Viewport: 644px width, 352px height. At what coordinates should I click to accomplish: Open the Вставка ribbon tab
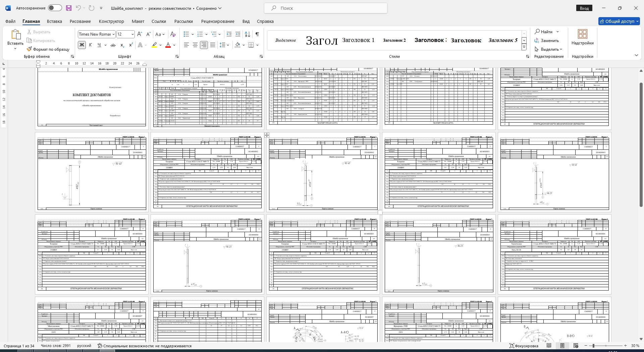(54, 21)
